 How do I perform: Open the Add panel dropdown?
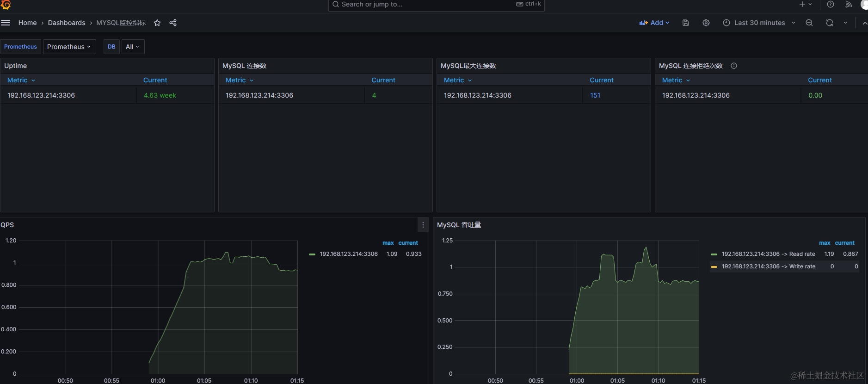654,23
